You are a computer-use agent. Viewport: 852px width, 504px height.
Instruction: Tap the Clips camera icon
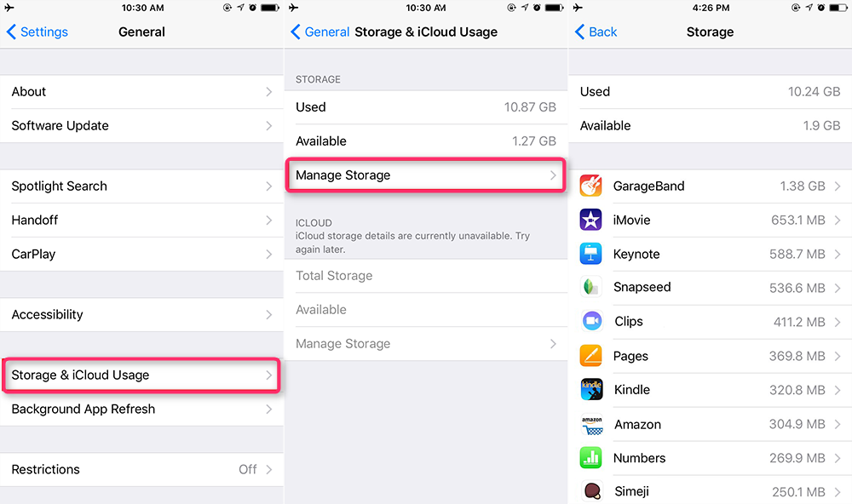pyautogui.click(x=591, y=322)
